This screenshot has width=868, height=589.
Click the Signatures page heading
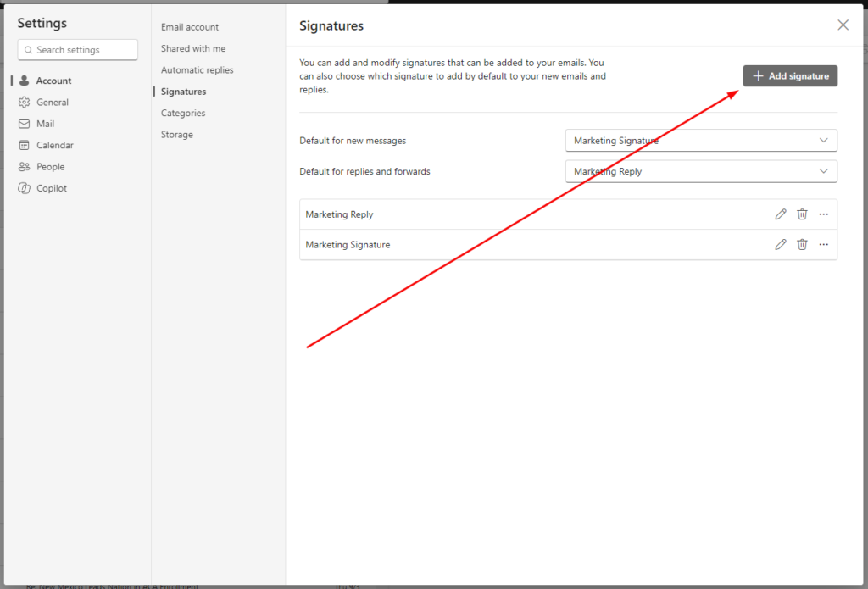tap(331, 25)
